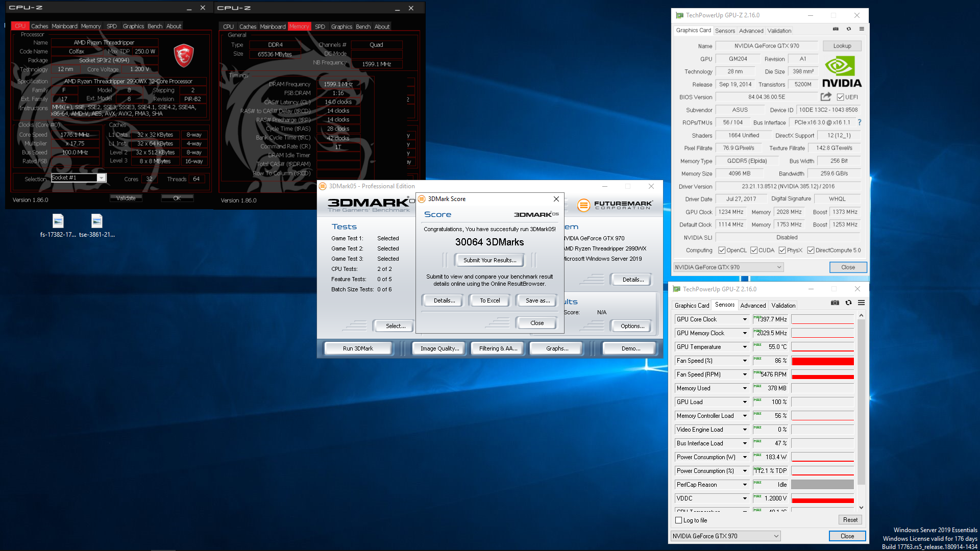Click sensors list scrollbar up arrow
The image size is (980, 551).
(861, 316)
